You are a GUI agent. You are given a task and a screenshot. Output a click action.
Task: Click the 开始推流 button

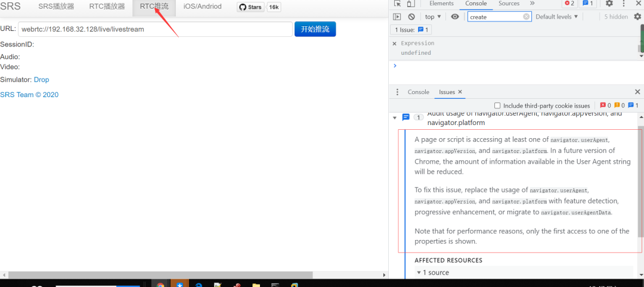315,29
